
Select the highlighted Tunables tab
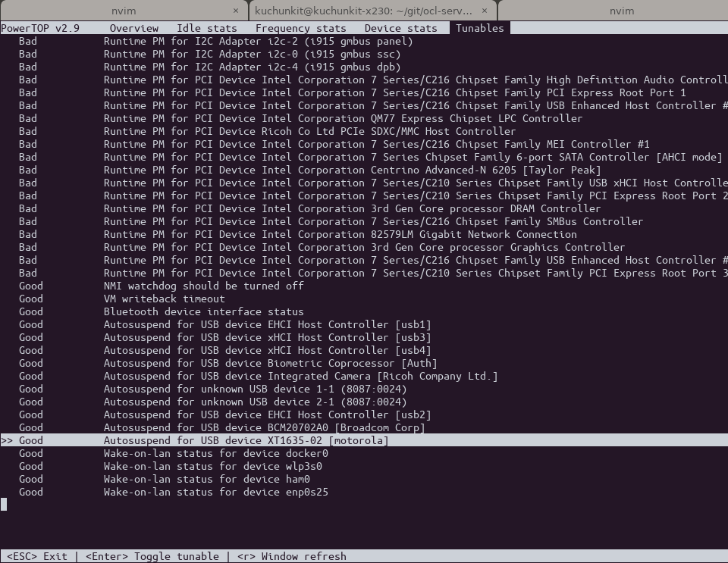(x=479, y=28)
